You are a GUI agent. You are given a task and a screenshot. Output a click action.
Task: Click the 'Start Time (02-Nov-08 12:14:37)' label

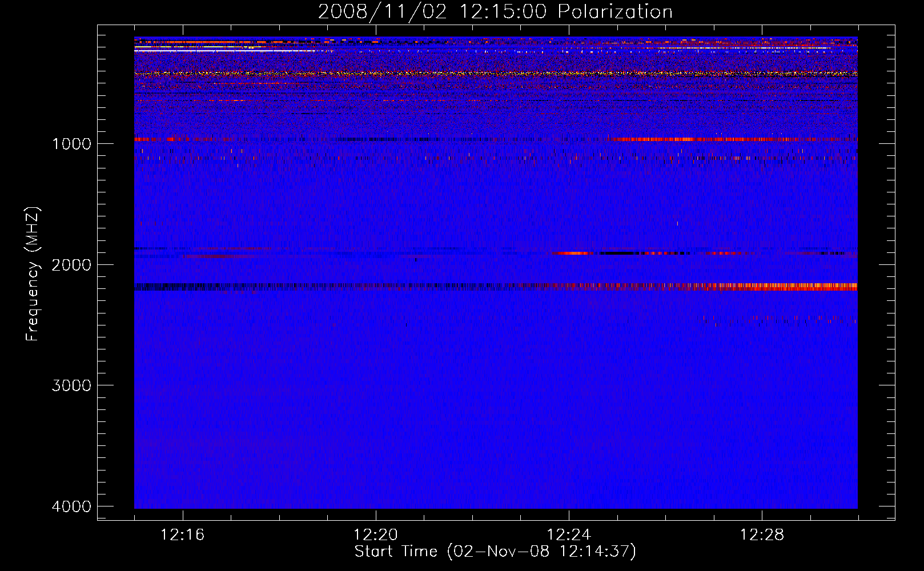(x=495, y=552)
